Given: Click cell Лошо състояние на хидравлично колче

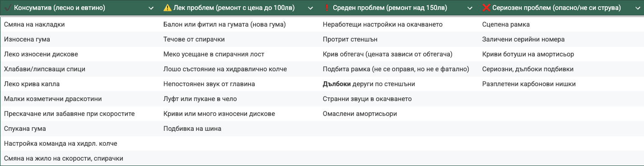Looking at the screenshot, I should (240, 69).
